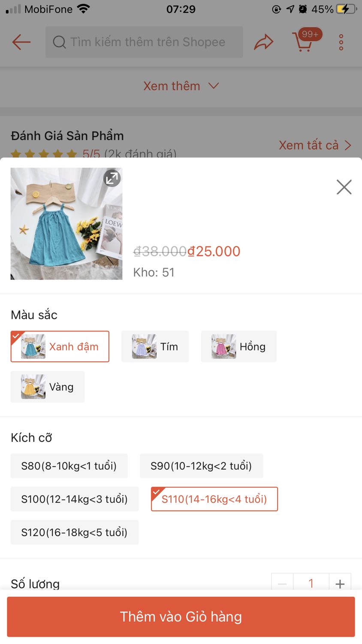This screenshot has width=362, height=644.
Task: Increase quantity with the plus stepper
Action: pyautogui.click(x=340, y=583)
